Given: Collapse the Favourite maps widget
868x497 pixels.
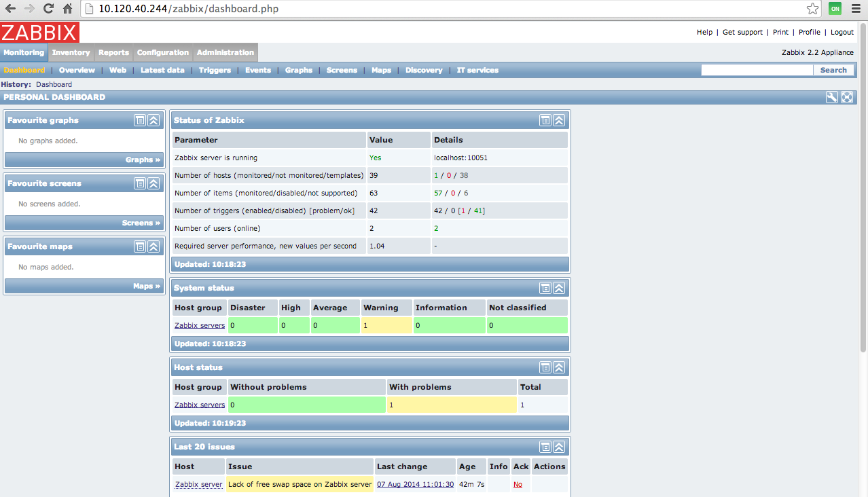Looking at the screenshot, I should click(x=153, y=246).
